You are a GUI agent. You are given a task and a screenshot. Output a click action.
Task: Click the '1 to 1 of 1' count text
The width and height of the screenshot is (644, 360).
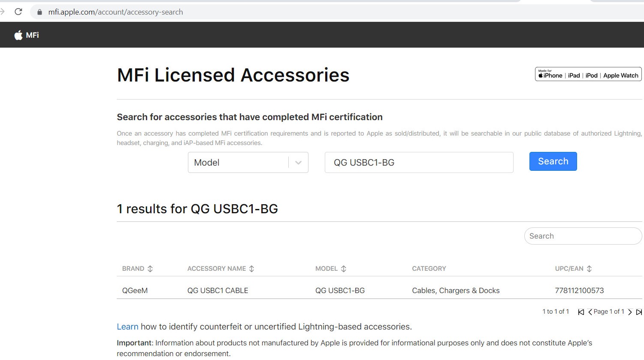pos(556,312)
